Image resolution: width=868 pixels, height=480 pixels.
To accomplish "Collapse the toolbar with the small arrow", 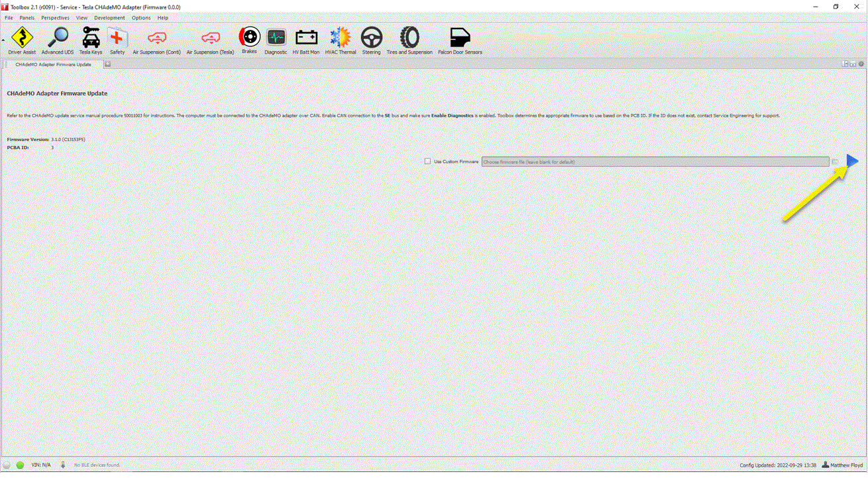I will click(3, 40).
